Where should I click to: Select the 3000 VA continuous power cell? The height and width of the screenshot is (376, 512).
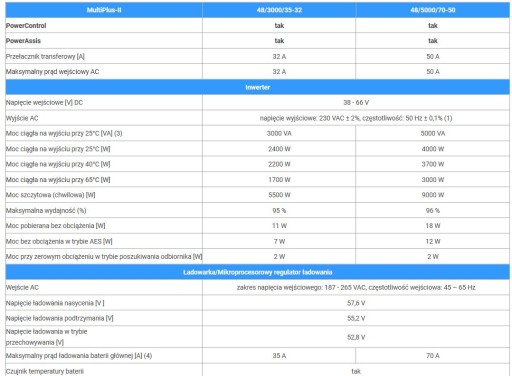pyautogui.click(x=279, y=133)
